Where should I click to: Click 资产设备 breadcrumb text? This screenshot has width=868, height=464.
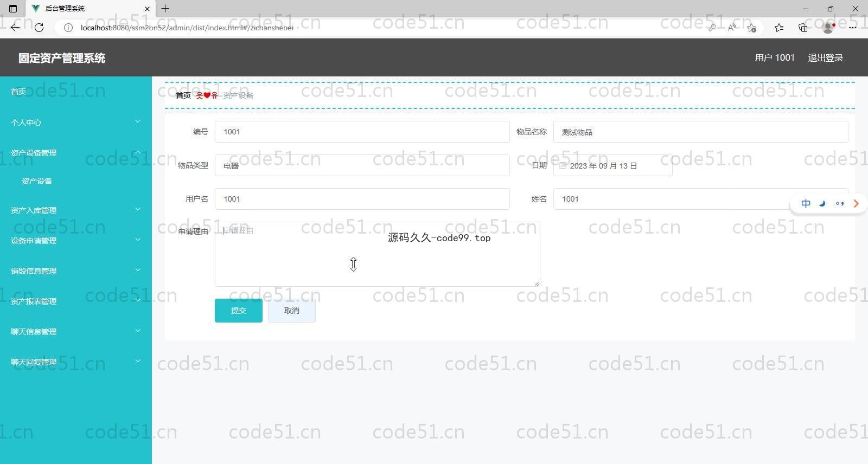point(238,95)
